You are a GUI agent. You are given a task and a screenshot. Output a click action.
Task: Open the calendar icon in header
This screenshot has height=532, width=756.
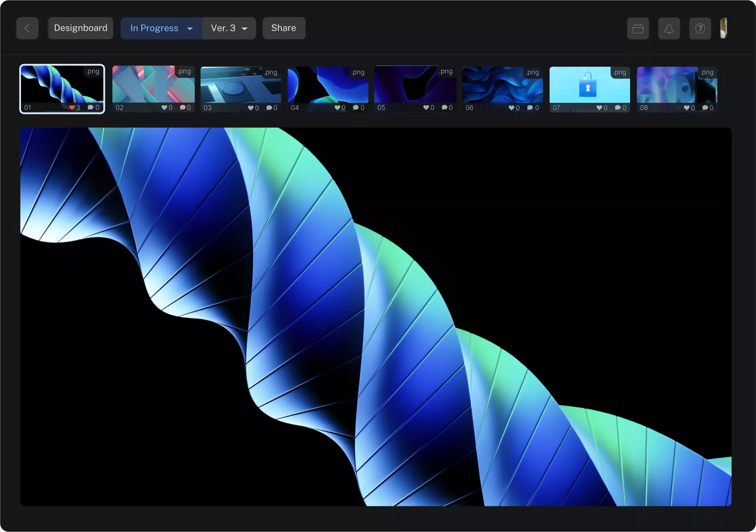[x=638, y=29]
